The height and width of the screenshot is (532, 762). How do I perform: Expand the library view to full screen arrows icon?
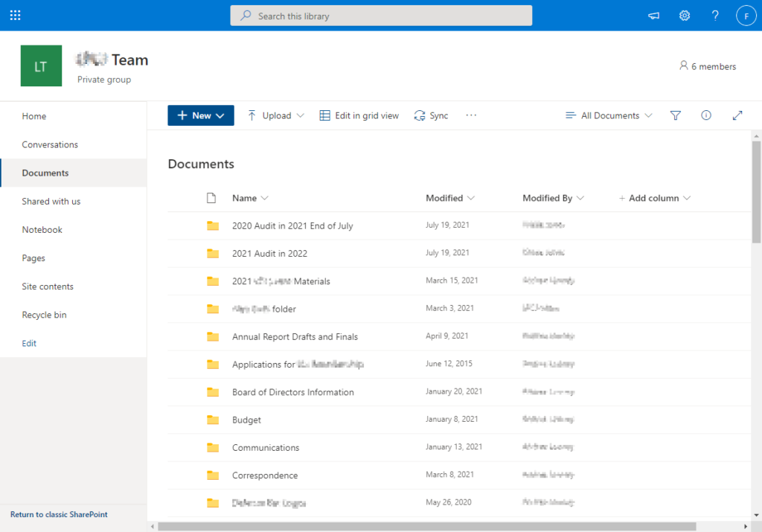[x=737, y=115]
